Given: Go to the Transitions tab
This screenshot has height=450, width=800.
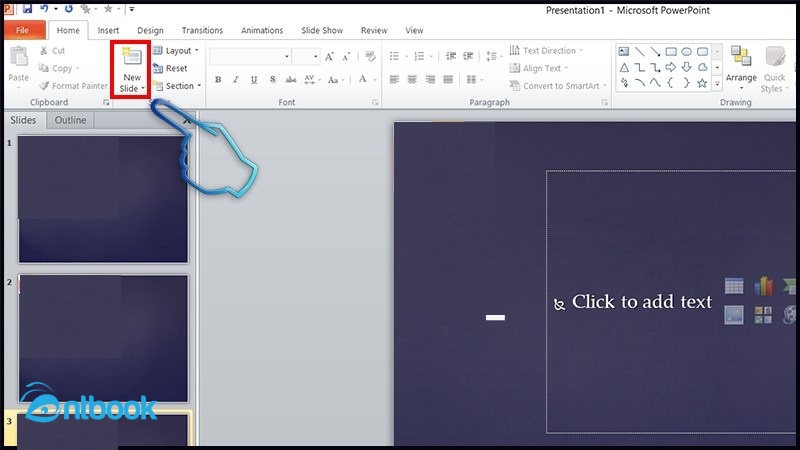Looking at the screenshot, I should pyautogui.click(x=202, y=31).
